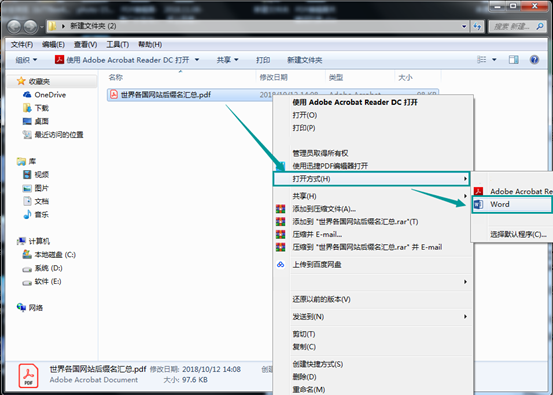Open the address bar history dropdown arrow
The width and height of the screenshot is (553, 395).
pyautogui.click(x=464, y=26)
